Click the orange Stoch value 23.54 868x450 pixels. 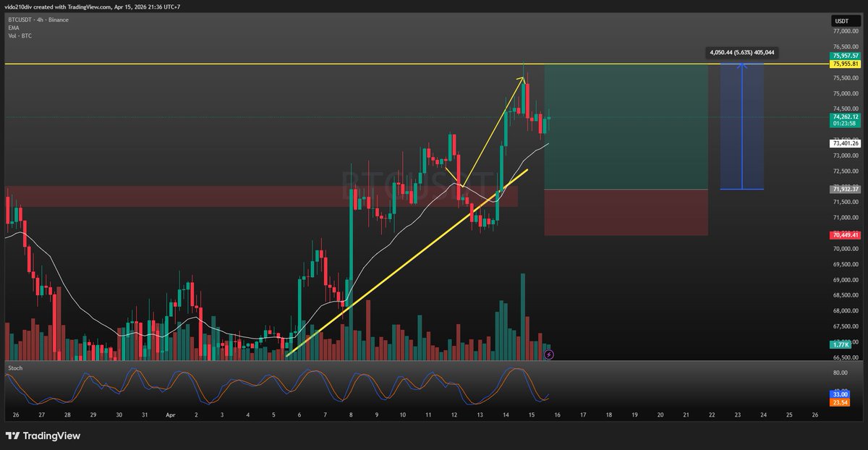click(x=841, y=402)
